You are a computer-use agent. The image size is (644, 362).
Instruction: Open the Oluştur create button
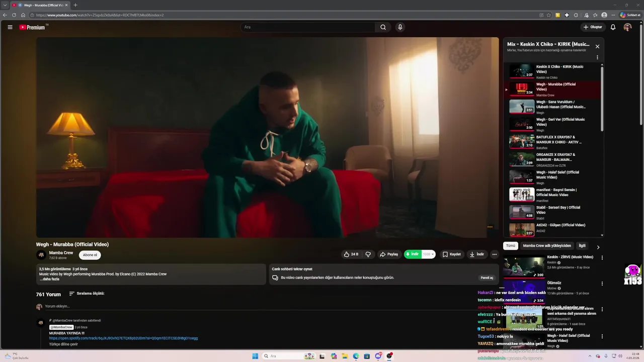click(x=593, y=27)
